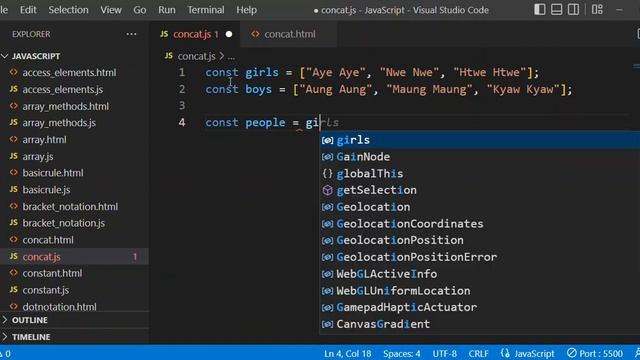The width and height of the screenshot is (640, 360).
Task: Open constant.html in Explorer
Action: [x=52, y=273]
